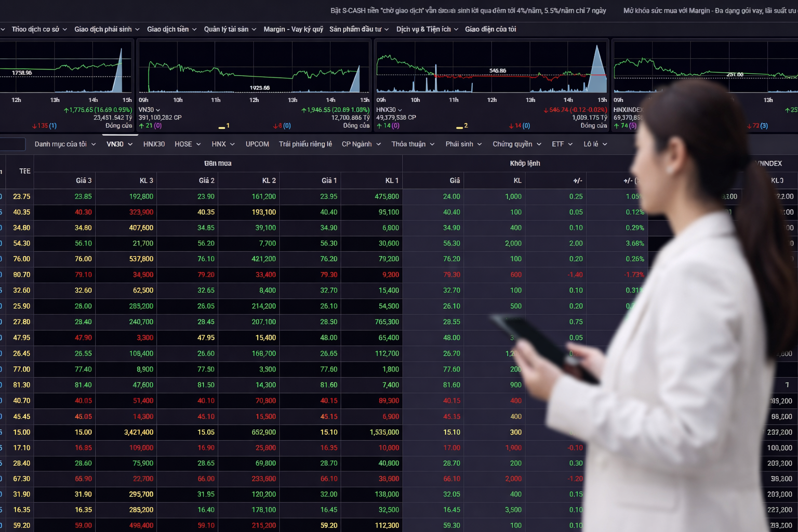This screenshot has width=798, height=532.
Task: Open the 'Danh mục của tôi' dropdown
Action: pyautogui.click(x=65, y=144)
